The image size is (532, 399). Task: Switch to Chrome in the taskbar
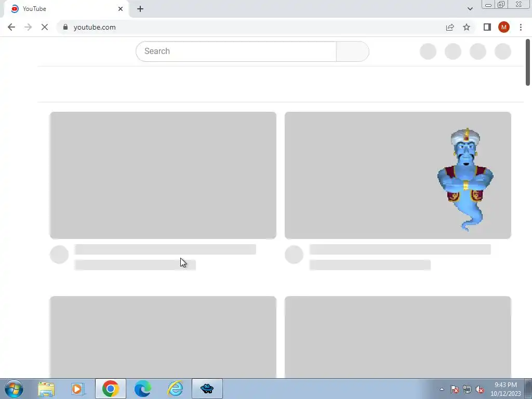(110, 389)
